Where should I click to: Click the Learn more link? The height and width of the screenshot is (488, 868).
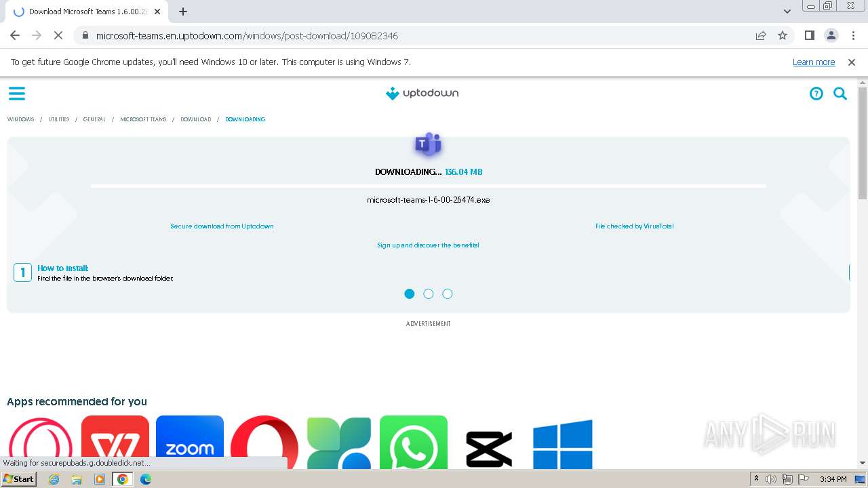pos(814,62)
